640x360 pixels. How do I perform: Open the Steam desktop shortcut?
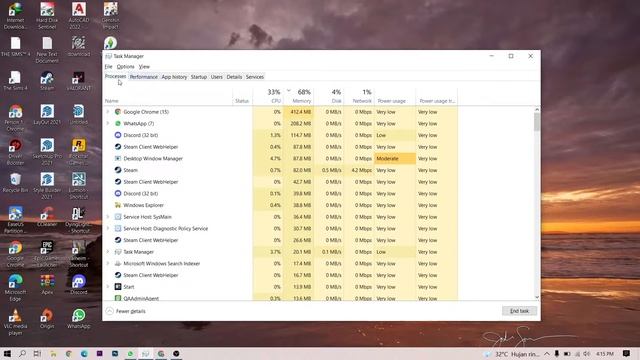47,81
